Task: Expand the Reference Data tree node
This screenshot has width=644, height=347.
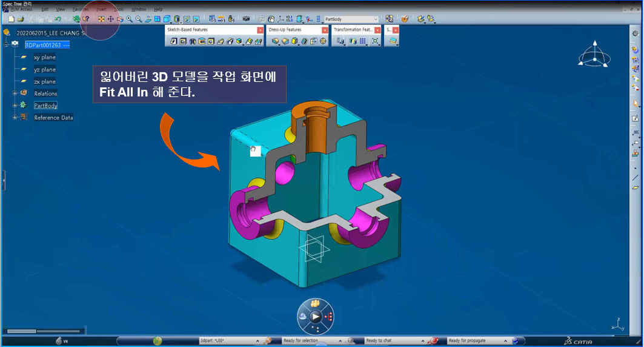Action: point(15,118)
